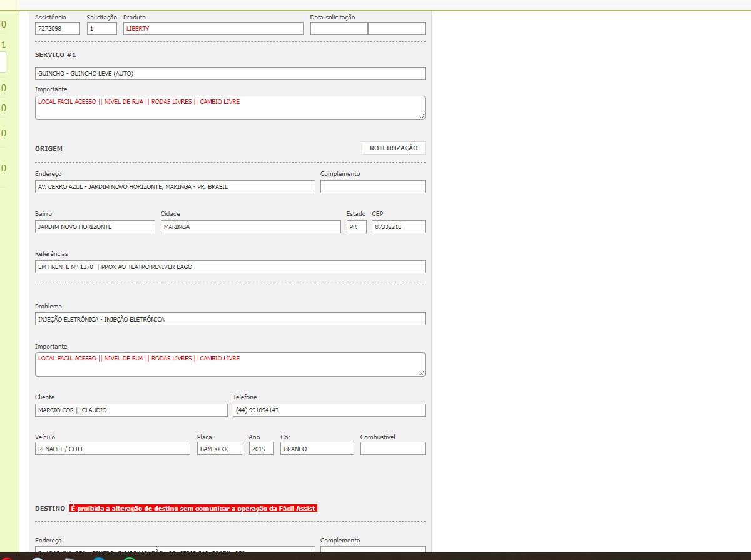The image size is (751, 560).
Task: Click the Cliente name field
Action: tap(131, 410)
